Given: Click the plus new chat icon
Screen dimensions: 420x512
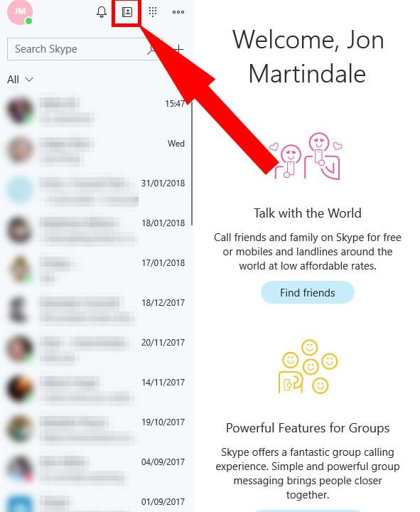Looking at the screenshot, I should 179,49.
